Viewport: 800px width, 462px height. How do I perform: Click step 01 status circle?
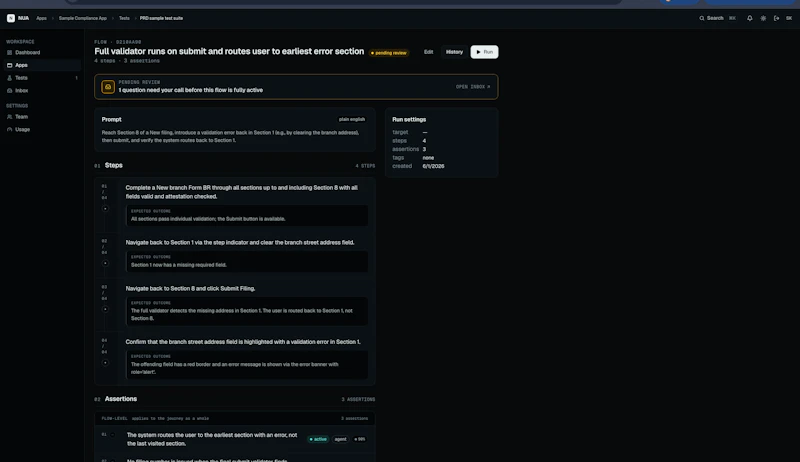[105, 209]
